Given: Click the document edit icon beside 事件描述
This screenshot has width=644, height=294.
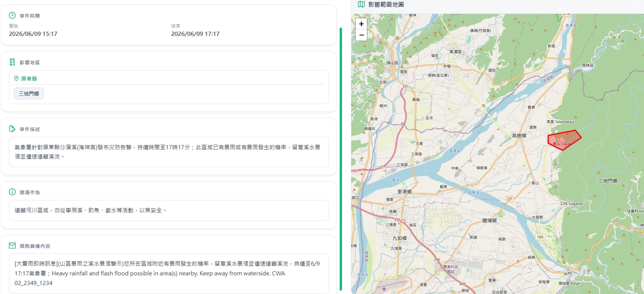Looking at the screenshot, I should click(12, 129).
